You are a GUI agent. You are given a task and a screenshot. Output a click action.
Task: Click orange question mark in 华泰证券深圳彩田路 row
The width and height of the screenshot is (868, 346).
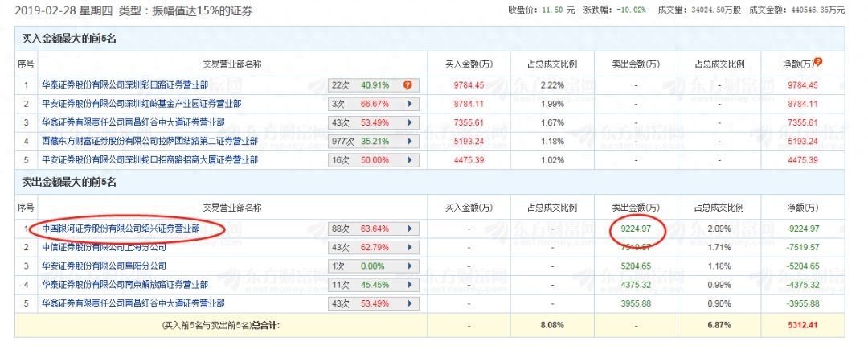[x=407, y=84]
